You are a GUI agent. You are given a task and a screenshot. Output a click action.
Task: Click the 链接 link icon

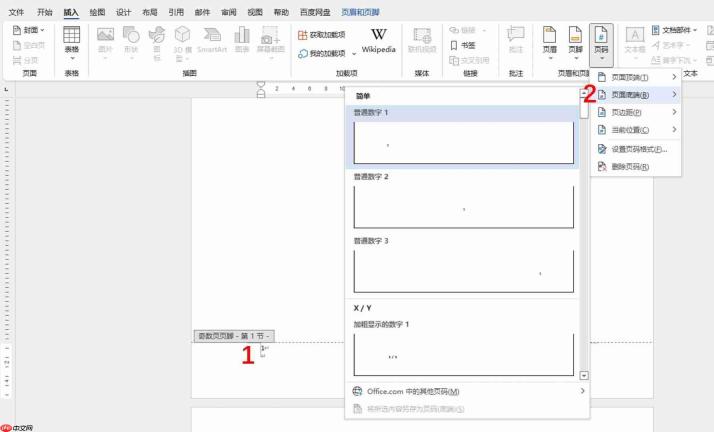pyautogui.click(x=454, y=30)
